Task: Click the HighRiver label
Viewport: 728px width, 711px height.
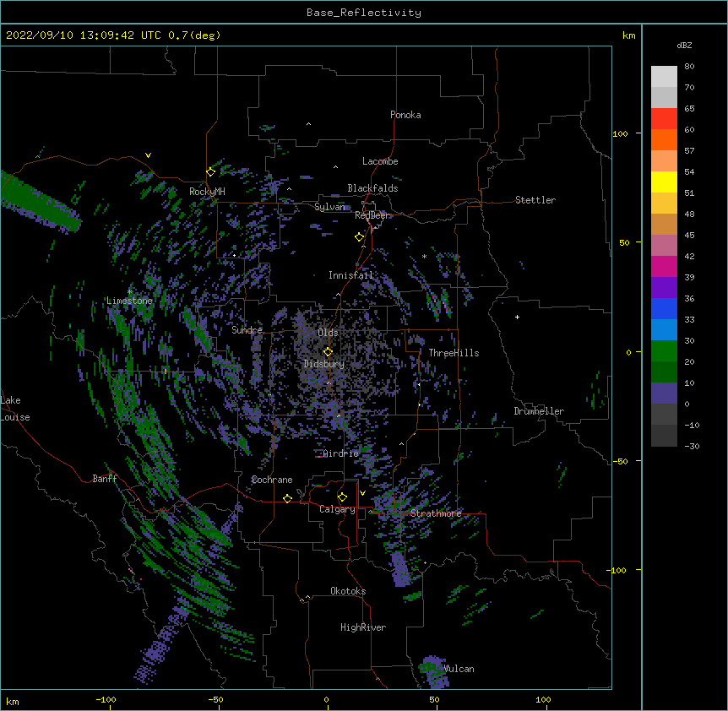Action: coord(363,627)
